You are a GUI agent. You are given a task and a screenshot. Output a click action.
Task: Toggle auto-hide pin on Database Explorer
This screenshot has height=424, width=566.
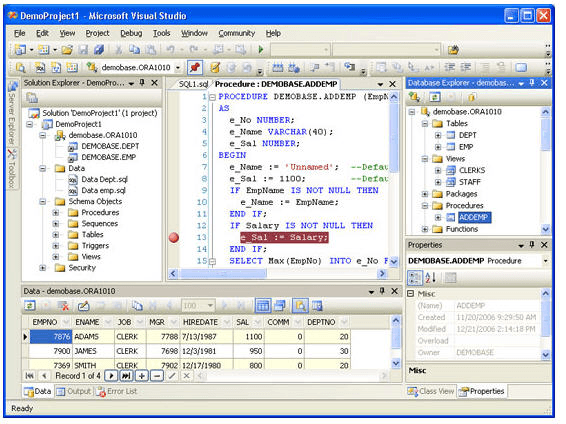click(532, 83)
